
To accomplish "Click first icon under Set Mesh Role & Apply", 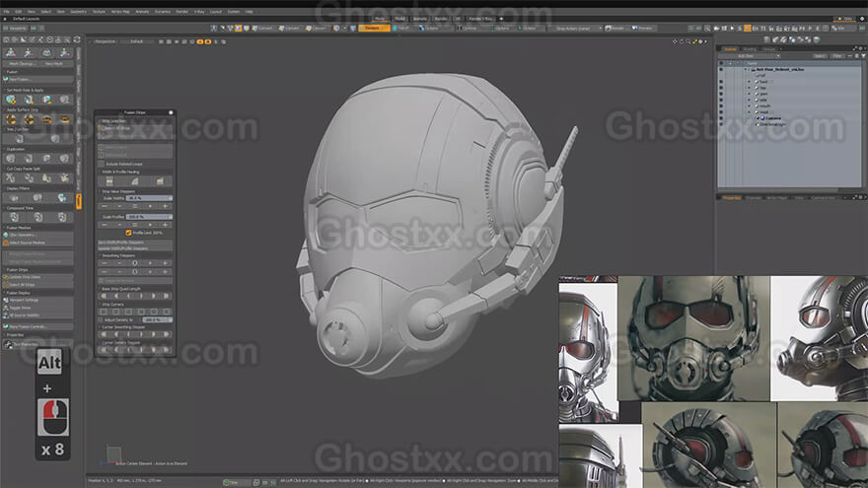I will (x=11, y=100).
